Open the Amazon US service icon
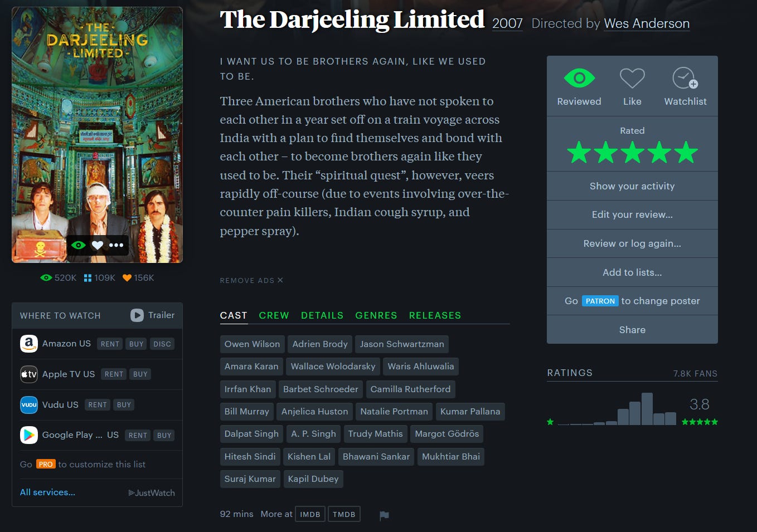Viewport: 757px width, 532px height. point(29,344)
